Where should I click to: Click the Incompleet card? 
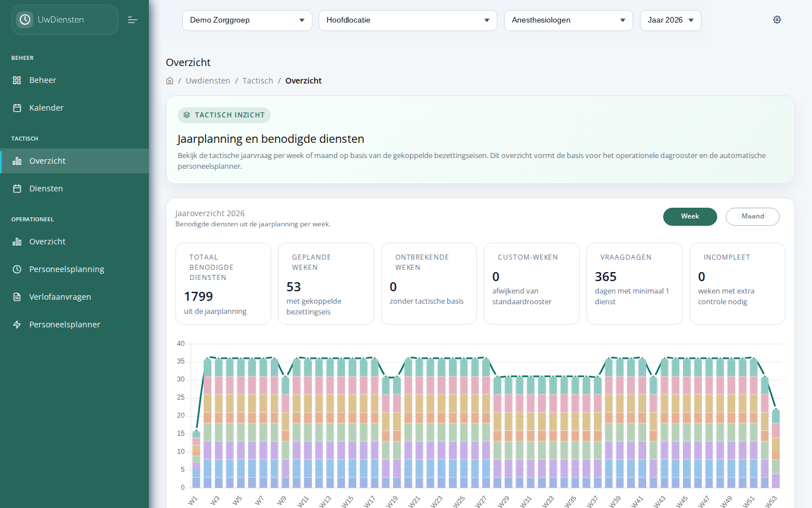(x=738, y=284)
